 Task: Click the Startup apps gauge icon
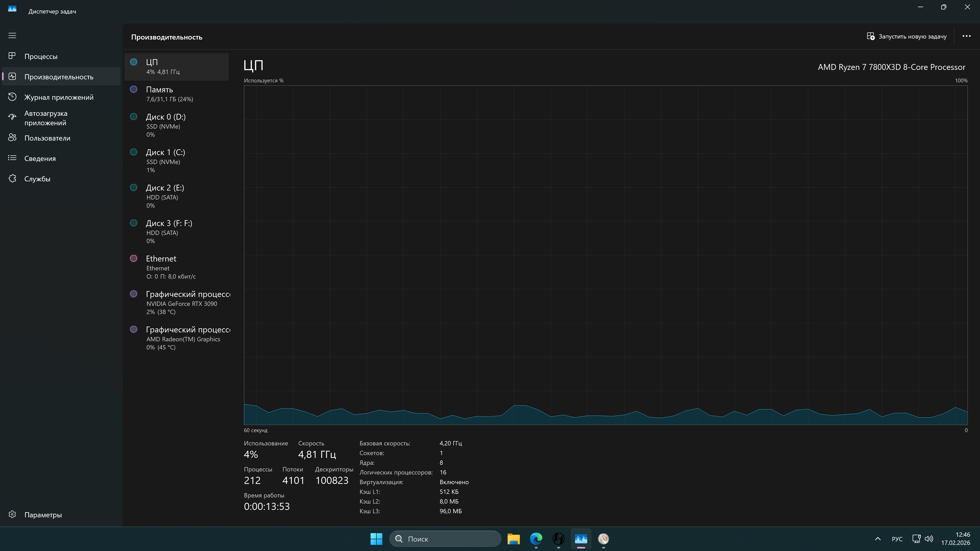(12, 118)
